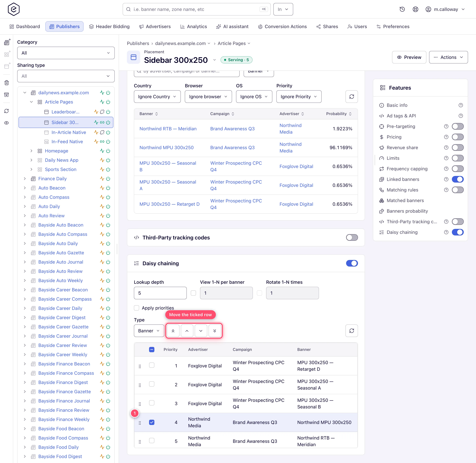Refresh the daisy chaining table
Screen dimensions: 476x463
(x=352, y=331)
